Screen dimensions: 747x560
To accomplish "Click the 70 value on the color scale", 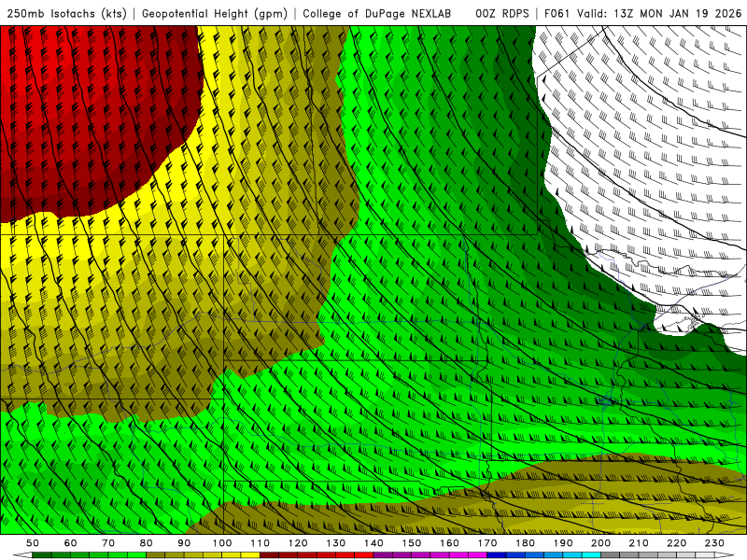I will click(108, 543).
